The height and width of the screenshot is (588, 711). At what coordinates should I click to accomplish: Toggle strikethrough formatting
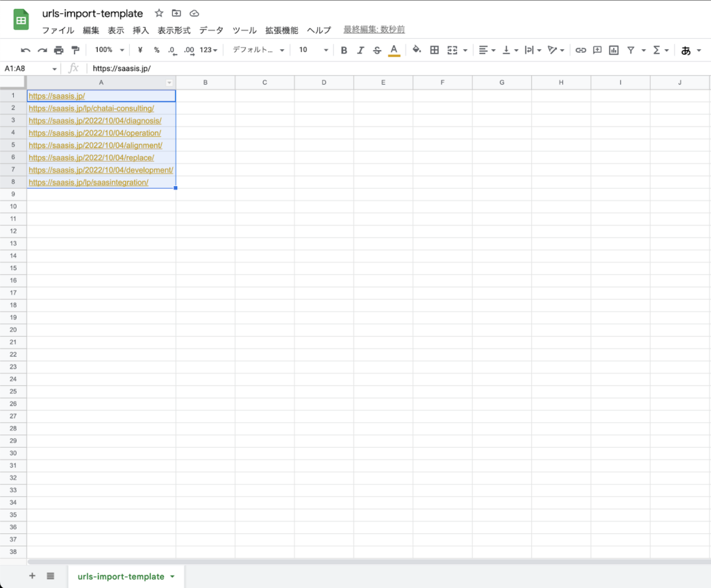[377, 50]
